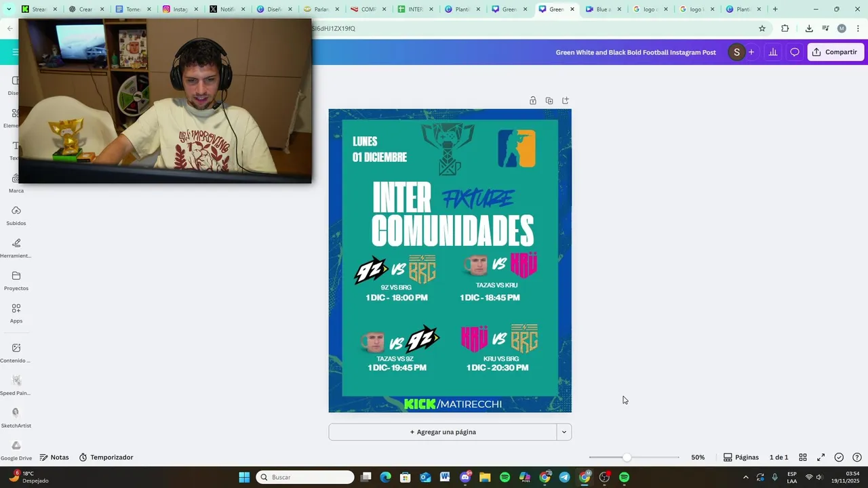The width and height of the screenshot is (868, 488).
Task: Expand the add page options dropdown arrow
Action: pos(564,432)
